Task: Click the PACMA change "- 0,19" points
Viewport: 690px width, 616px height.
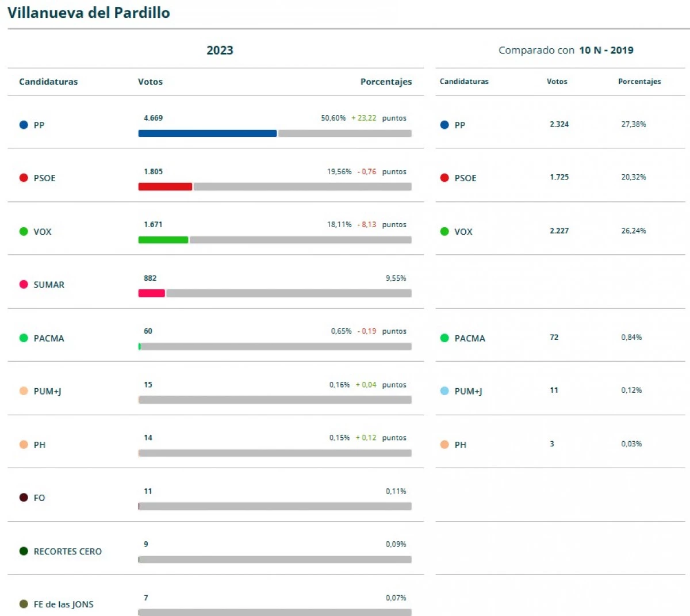Action: tap(367, 331)
